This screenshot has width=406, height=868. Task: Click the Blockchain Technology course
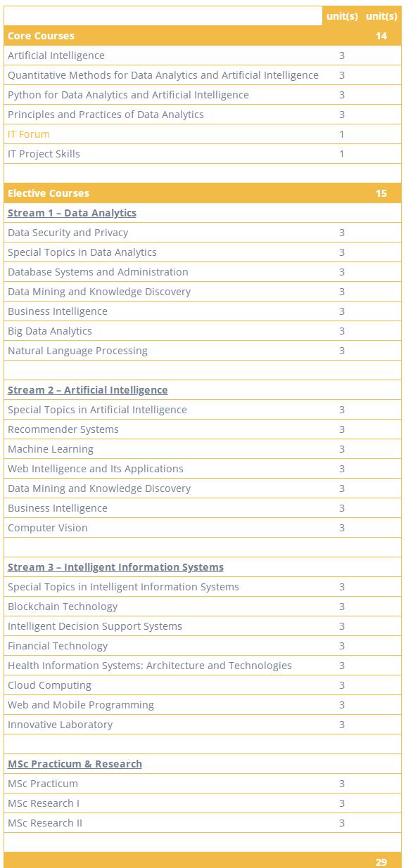[x=63, y=607]
